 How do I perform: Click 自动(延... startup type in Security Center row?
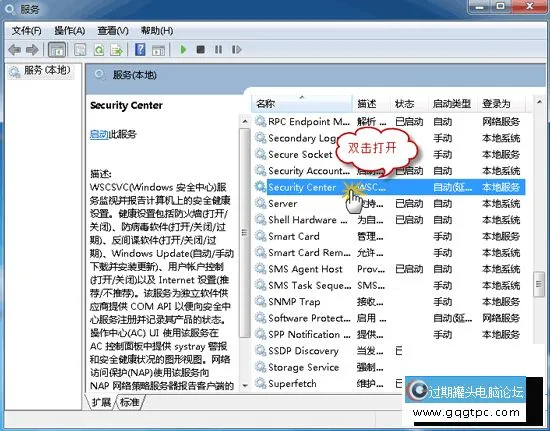coord(452,187)
